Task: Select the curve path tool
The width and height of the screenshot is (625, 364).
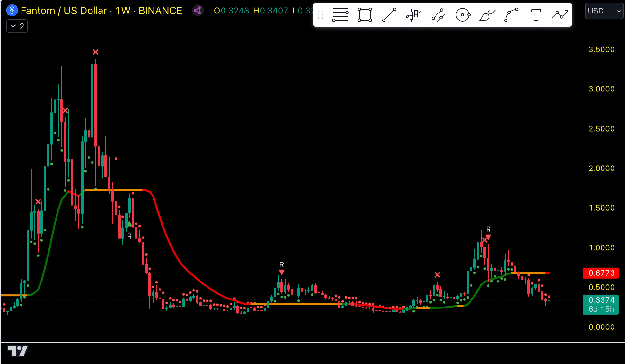Action: [x=511, y=15]
